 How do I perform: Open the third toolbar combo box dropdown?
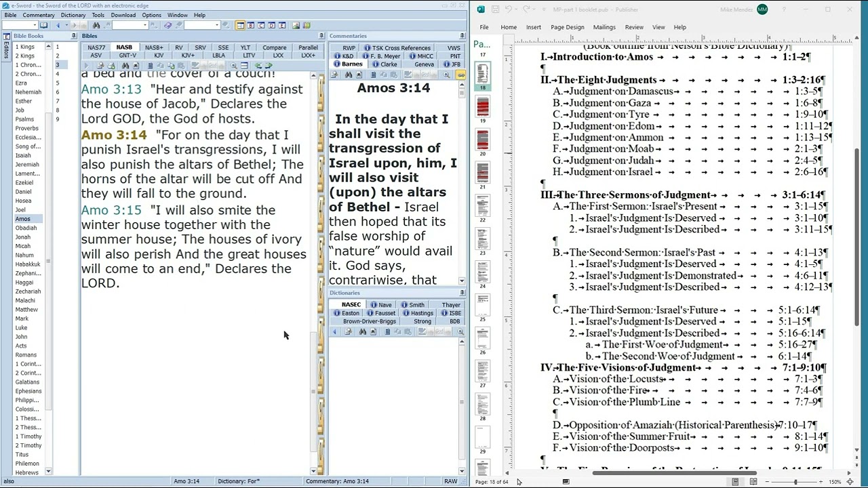click(x=216, y=25)
